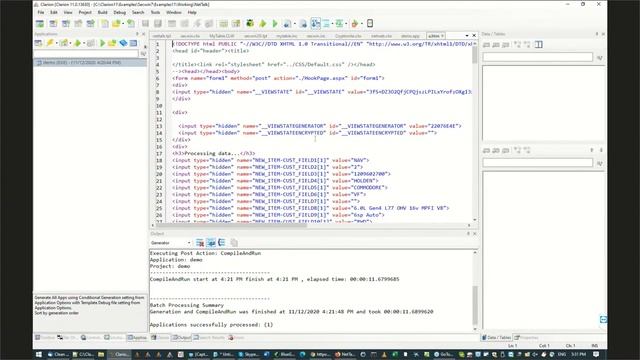This screenshot has height=360, width=640.
Task: Click the editor's horizontal scrollbar thumb
Action: tap(231, 225)
